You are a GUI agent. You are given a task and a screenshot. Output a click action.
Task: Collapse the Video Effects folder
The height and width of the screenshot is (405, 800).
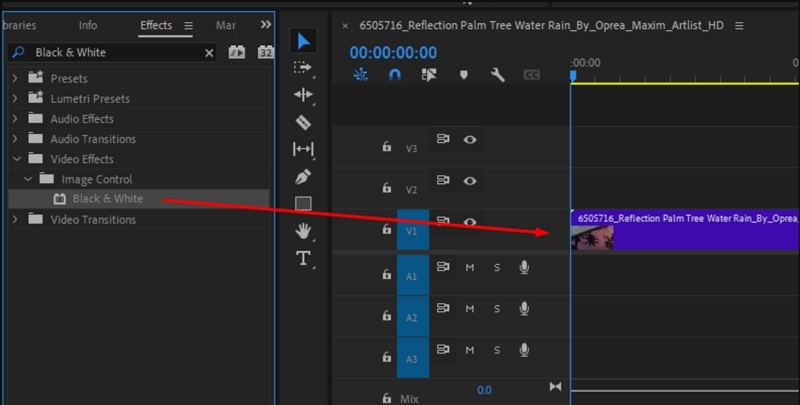[14, 159]
